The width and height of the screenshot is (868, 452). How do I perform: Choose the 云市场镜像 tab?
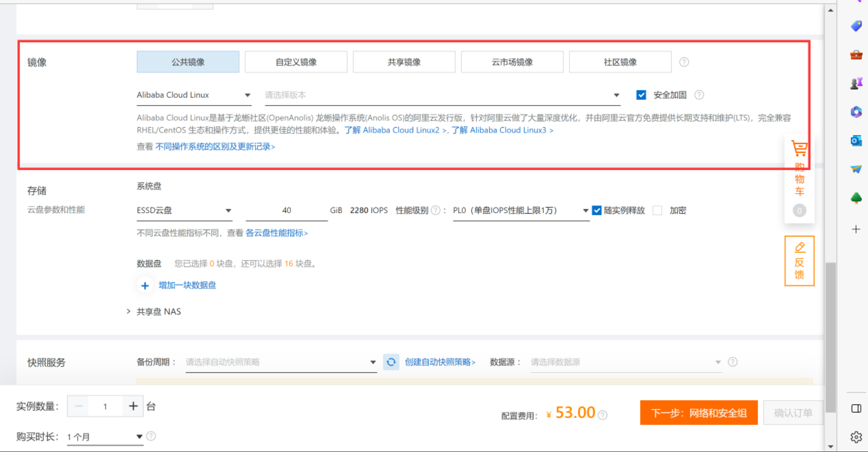(512, 62)
